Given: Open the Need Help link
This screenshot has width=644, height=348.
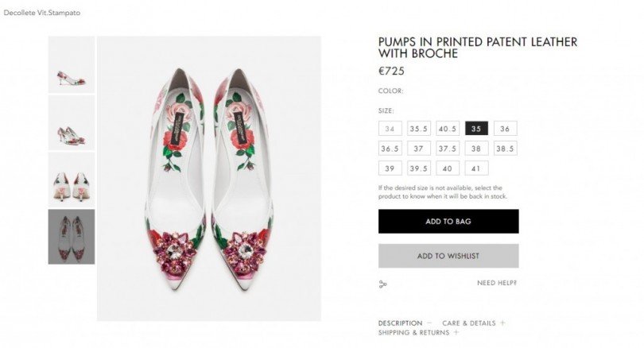Looking at the screenshot, I should tap(497, 283).
